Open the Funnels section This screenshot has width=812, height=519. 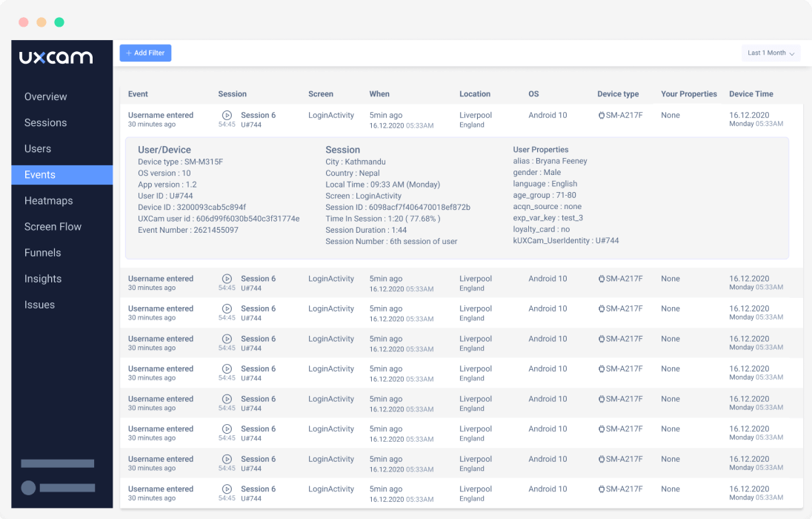(x=43, y=252)
